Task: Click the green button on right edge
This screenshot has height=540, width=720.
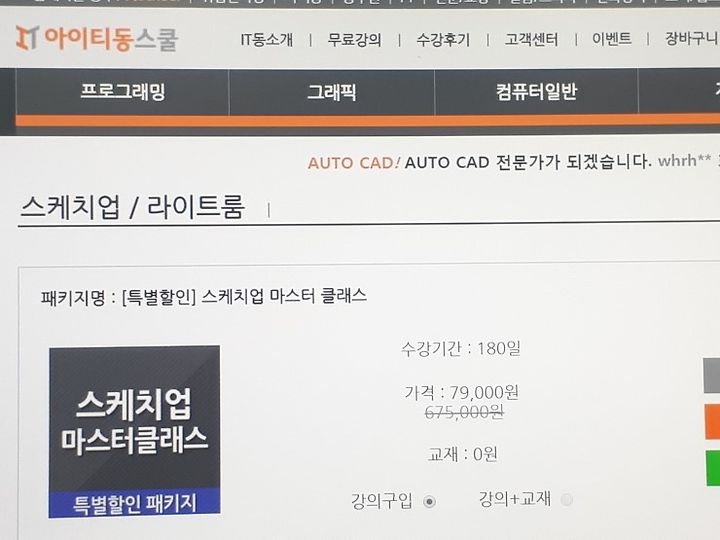Action: 713,467
